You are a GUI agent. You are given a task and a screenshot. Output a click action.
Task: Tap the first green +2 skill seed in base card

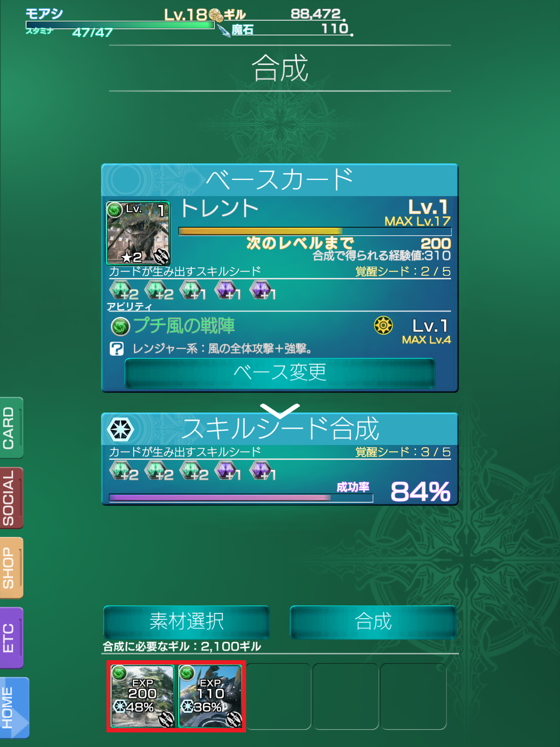123,290
